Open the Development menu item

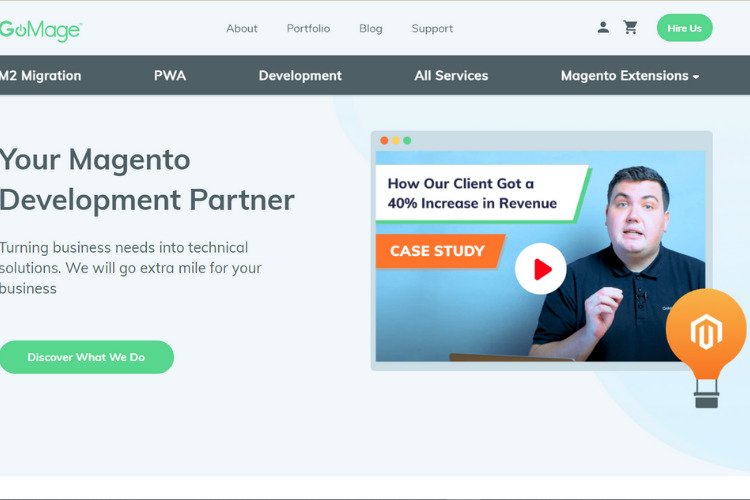pyautogui.click(x=300, y=76)
